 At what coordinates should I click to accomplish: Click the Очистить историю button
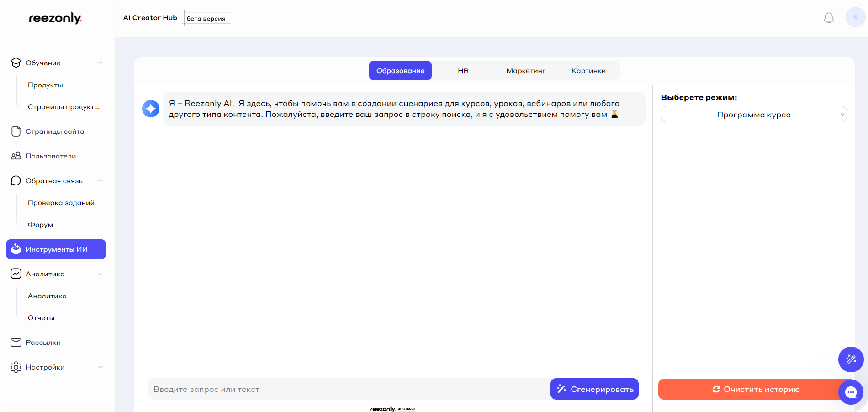(752, 389)
